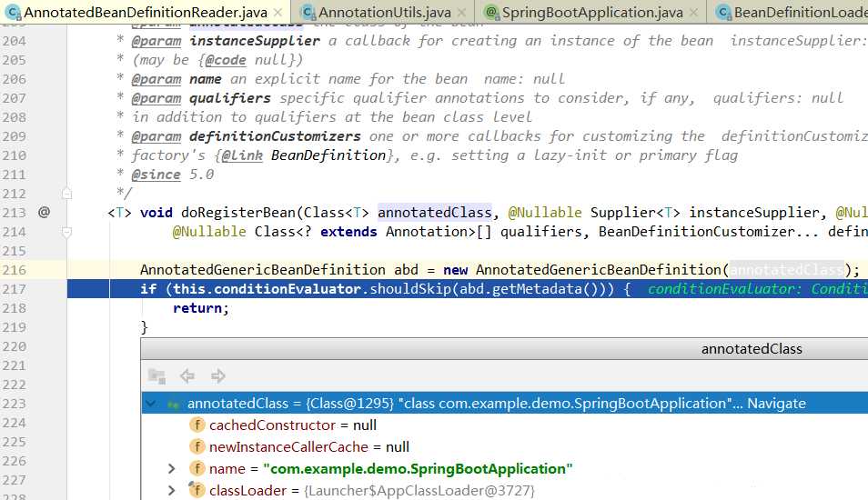This screenshot has height=500, width=868.
Task: Select the cachedConstructor = null row
Action: (x=505, y=425)
